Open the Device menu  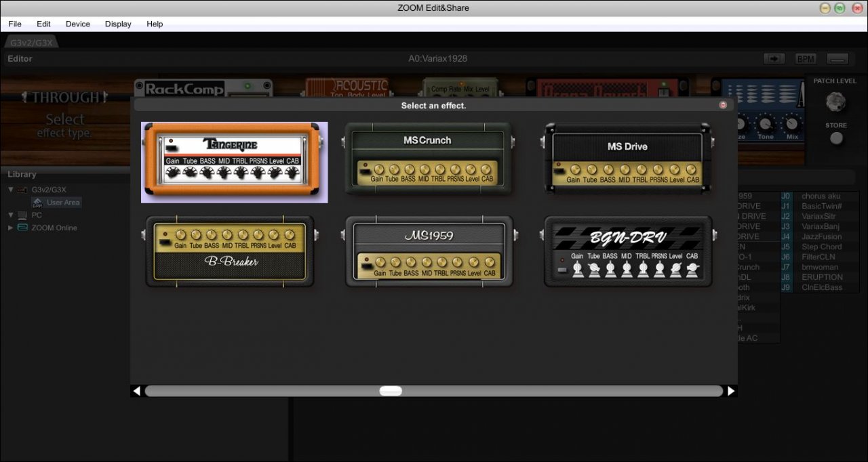click(x=78, y=24)
